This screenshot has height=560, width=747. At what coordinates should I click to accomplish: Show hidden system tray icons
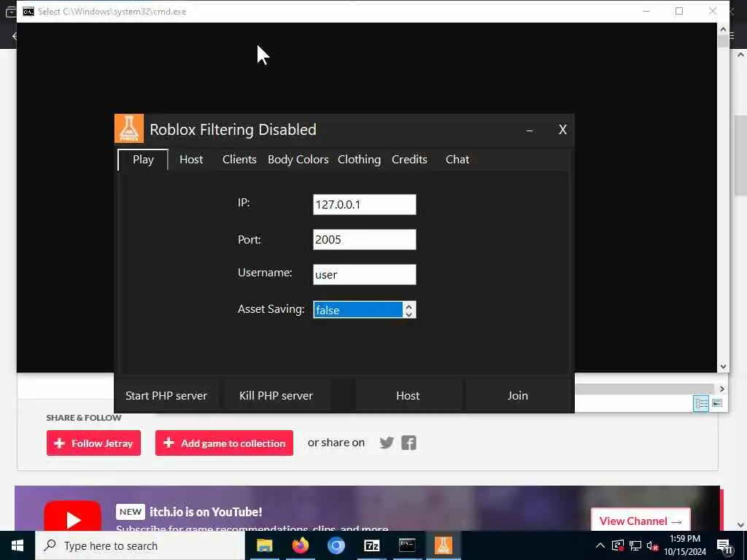[x=600, y=545]
